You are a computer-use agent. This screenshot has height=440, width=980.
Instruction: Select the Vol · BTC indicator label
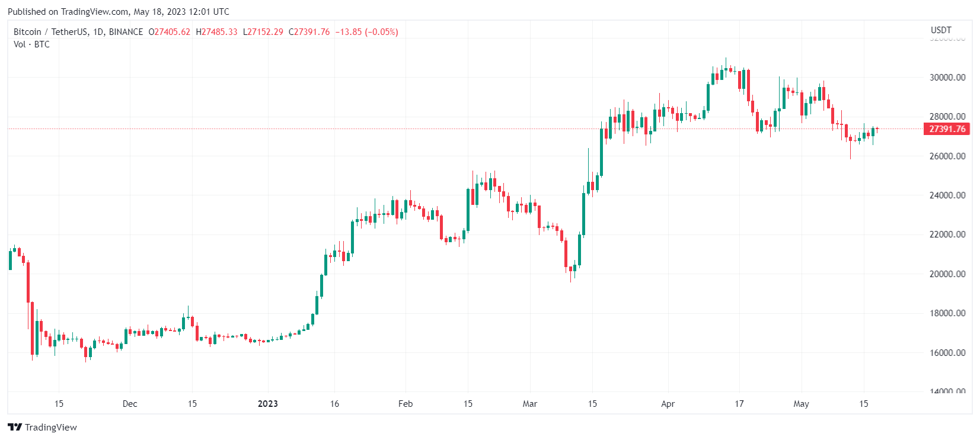(x=32, y=44)
